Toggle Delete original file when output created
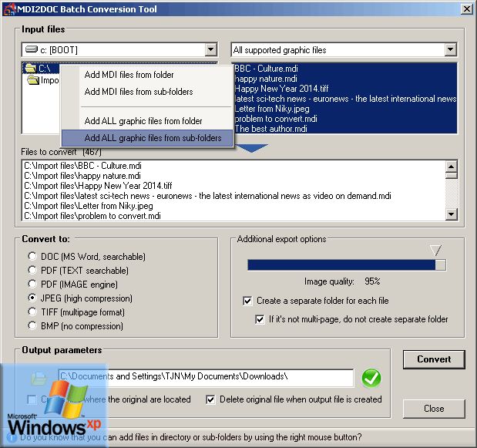Image resolution: width=477 pixels, height=448 pixels. [210, 399]
